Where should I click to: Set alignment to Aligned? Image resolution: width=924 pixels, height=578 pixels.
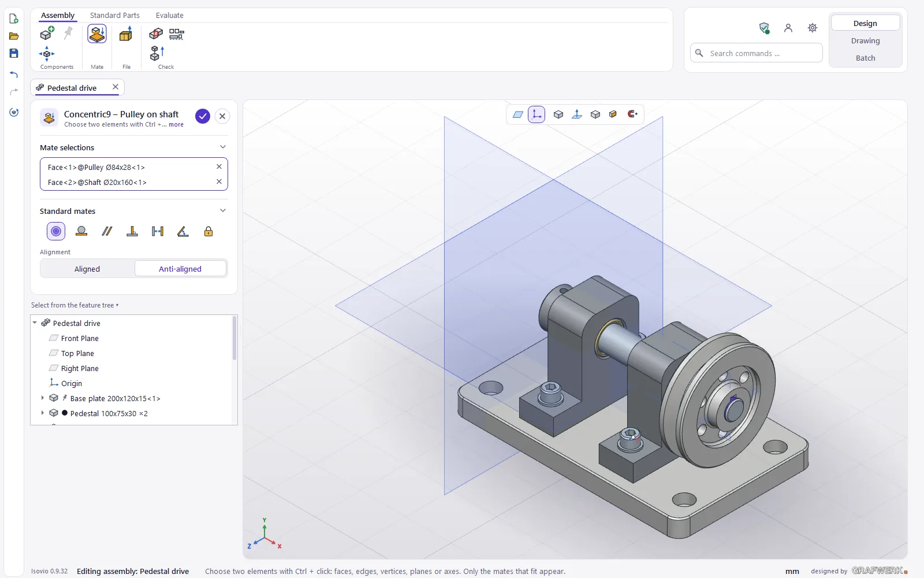click(x=87, y=269)
